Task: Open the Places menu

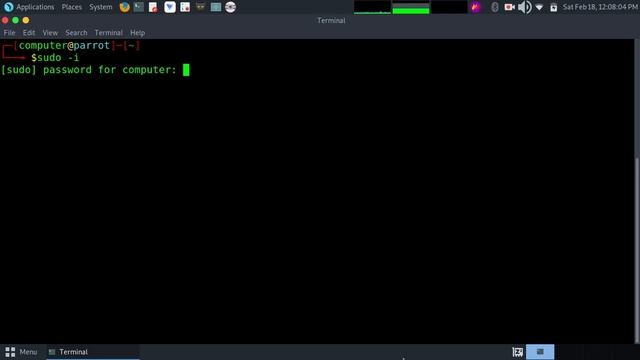Action: [71, 7]
